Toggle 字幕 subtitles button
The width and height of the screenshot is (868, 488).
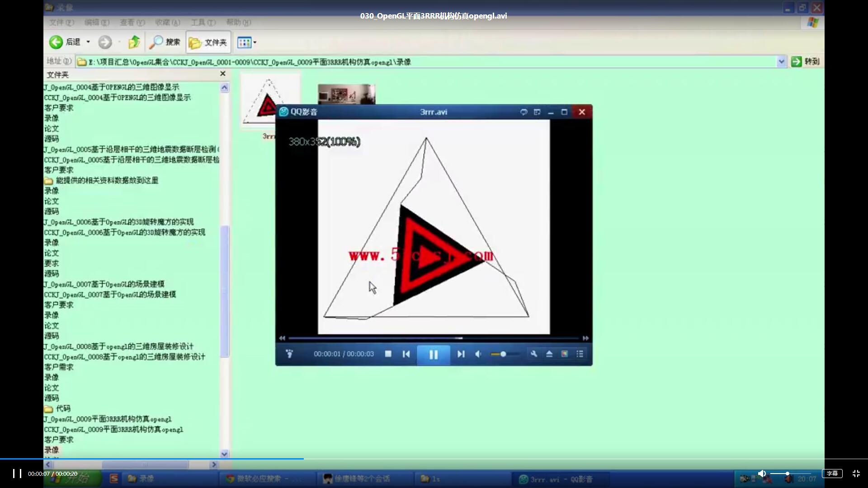click(x=832, y=474)
